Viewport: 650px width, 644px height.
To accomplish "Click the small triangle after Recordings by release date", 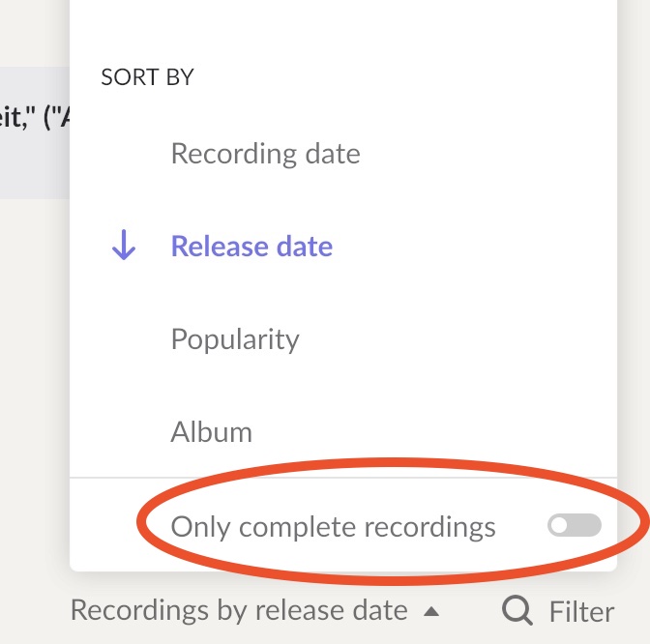I will click(x=431, y=611).
